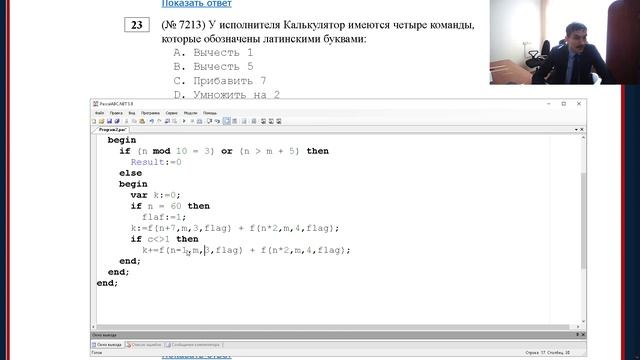Click command 'C. Прибавить 7' in the task text
640x360 pixels.
(220, 81)
